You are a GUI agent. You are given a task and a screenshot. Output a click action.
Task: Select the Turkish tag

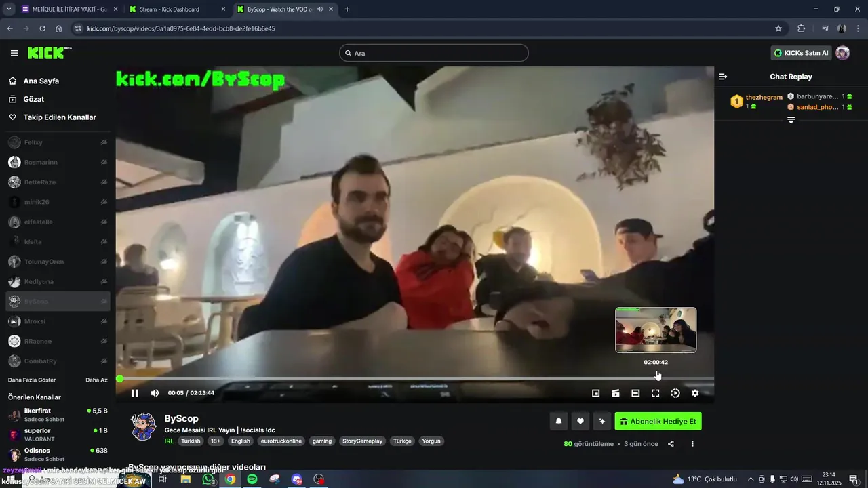(x=191, y=441)
